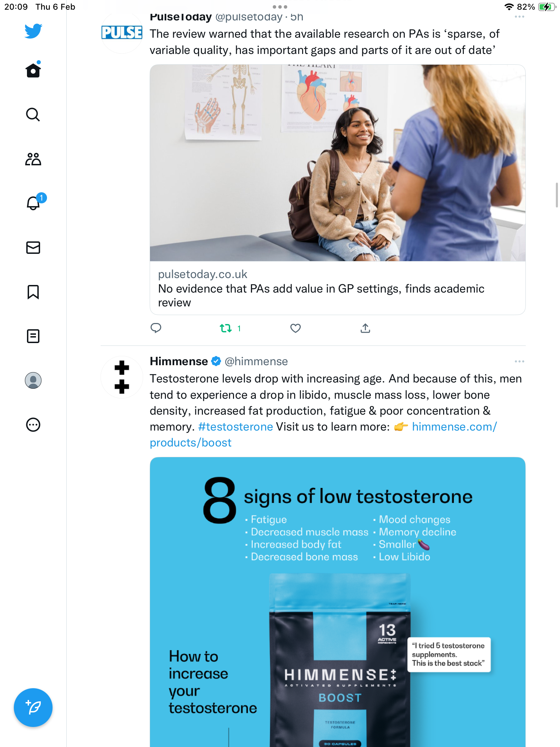
Task: Open Notifications bell with badge
Action: [35, 202]
